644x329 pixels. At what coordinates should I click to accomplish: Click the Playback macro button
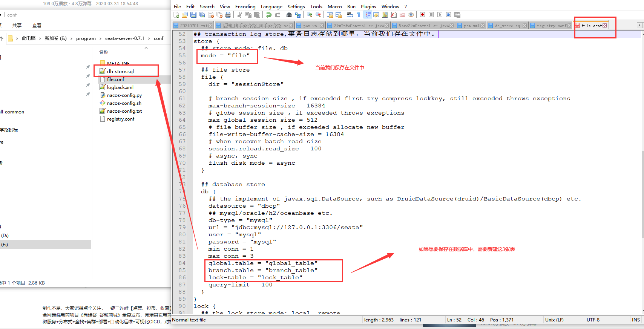click(440, 15)
